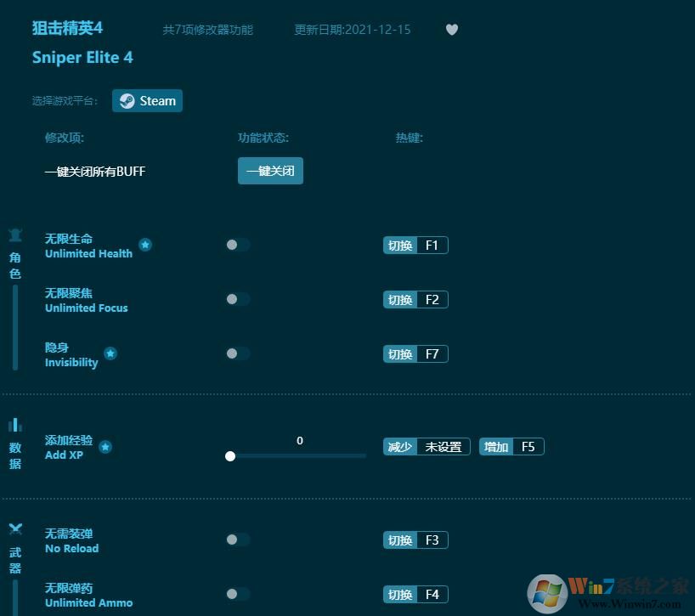Enable the Unlimited Health toggle

pos(238,245)
